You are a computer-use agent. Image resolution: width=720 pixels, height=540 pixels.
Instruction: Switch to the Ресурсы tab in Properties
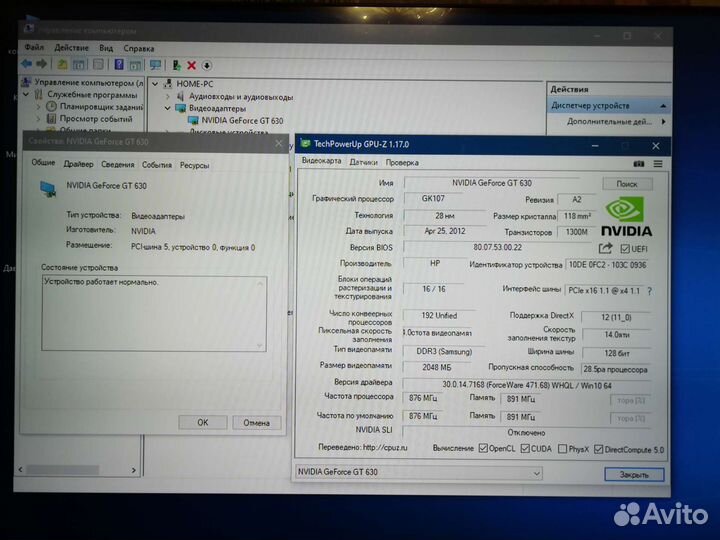coord(195,165)
